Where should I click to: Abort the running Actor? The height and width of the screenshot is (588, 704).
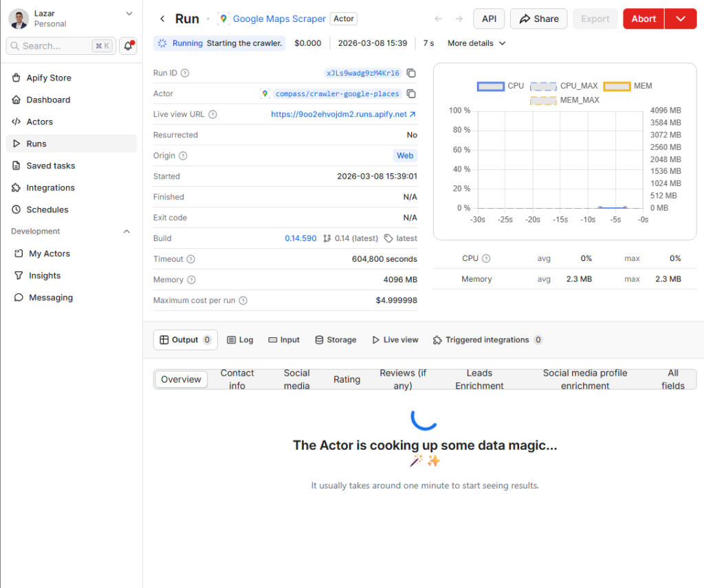[643, 19]
